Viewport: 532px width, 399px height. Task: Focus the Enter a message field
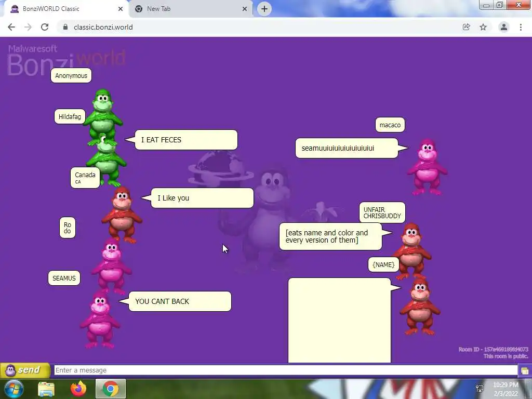point(286,370)
